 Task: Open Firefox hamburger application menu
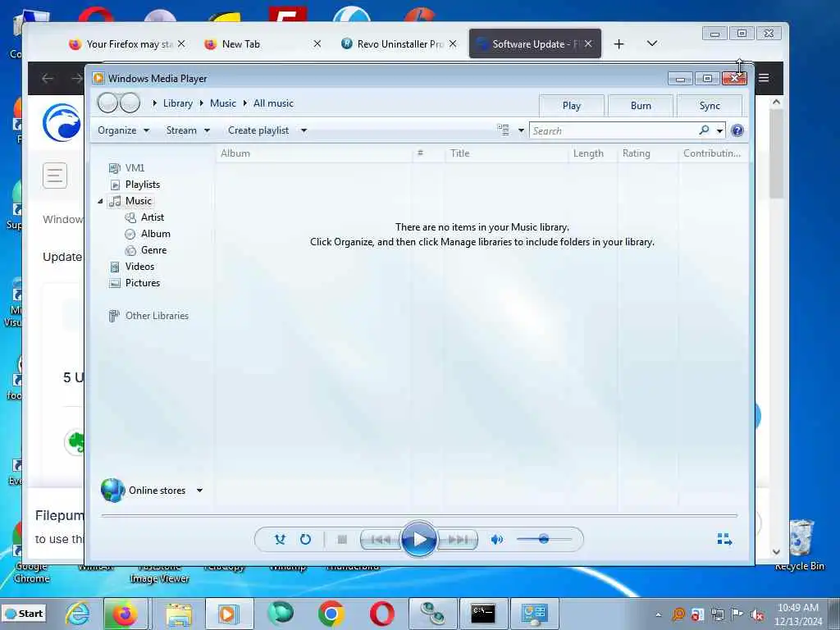click(764, 78)
